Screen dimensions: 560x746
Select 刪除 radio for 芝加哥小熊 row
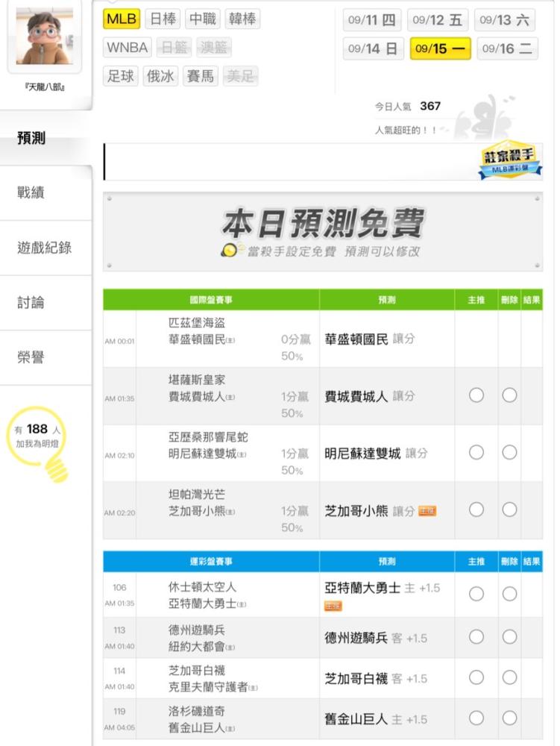(x=509, y=510)
